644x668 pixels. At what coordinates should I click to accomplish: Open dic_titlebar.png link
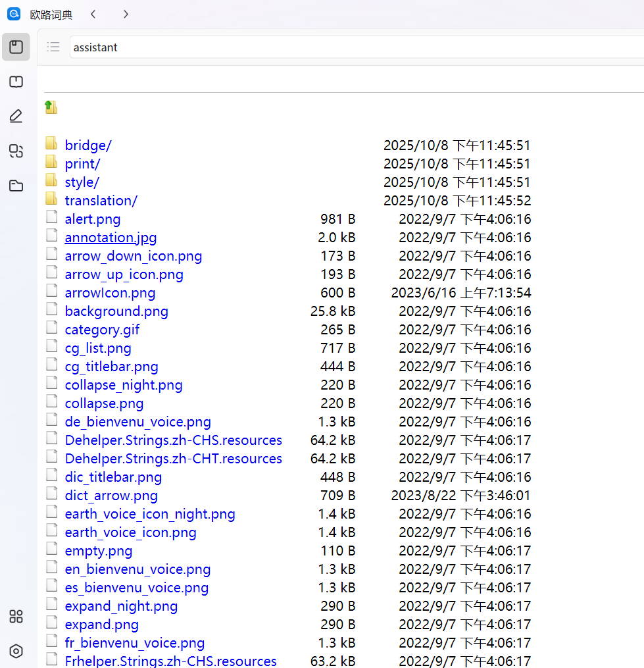(113, 477)
